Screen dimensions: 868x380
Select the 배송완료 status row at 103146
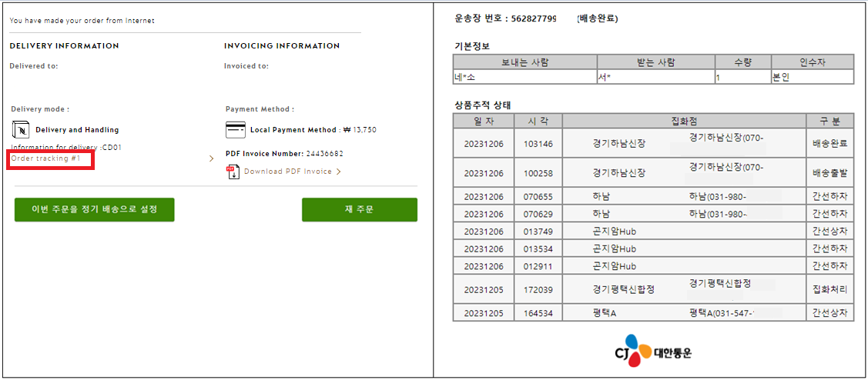point(653,143)
